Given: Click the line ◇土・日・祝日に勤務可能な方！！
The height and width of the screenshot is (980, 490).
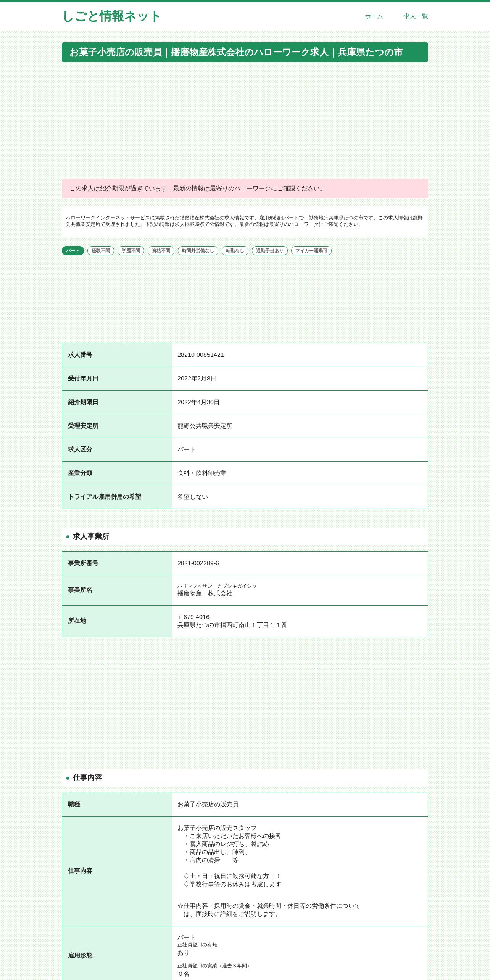Looking at the screenshot, I should pos(232,876).
